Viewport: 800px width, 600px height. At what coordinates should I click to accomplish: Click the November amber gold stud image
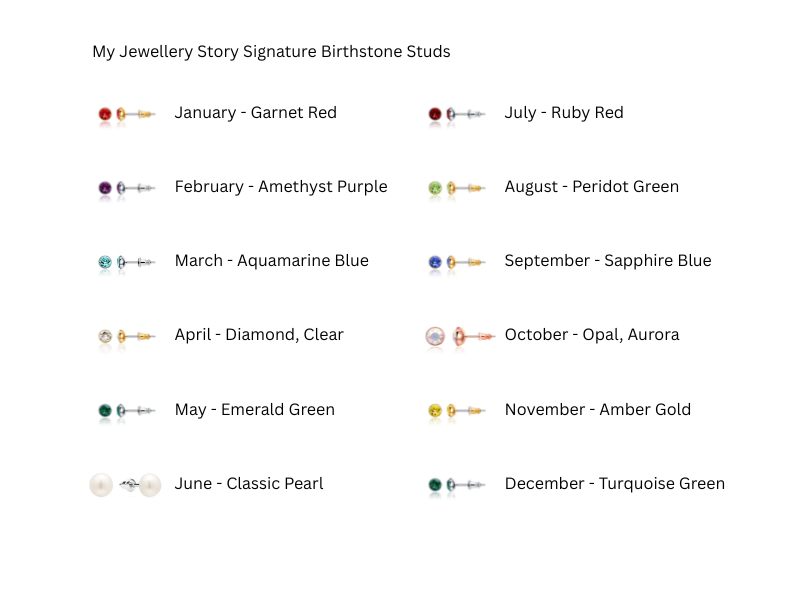point(456,411)
